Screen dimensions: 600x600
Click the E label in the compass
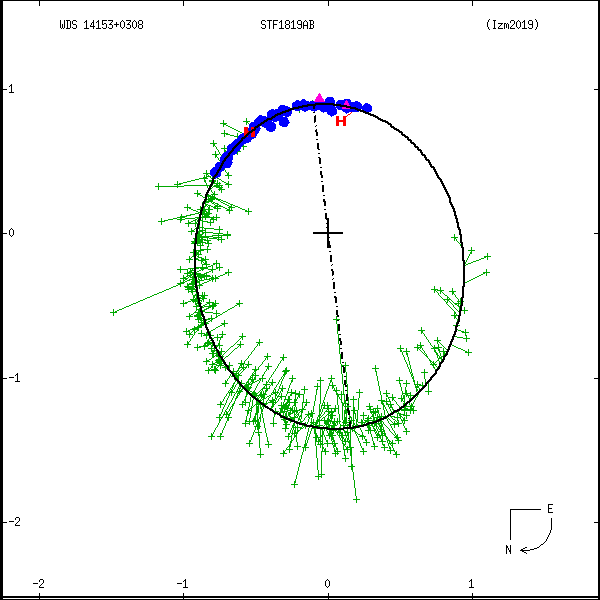[550, 509]
